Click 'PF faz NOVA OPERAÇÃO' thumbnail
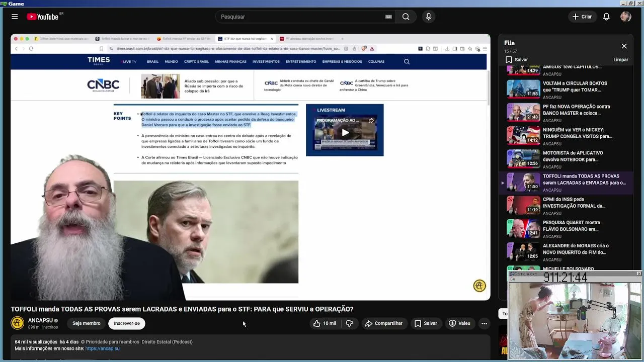Viewport: 644px width, 362px height. [523, 113]
